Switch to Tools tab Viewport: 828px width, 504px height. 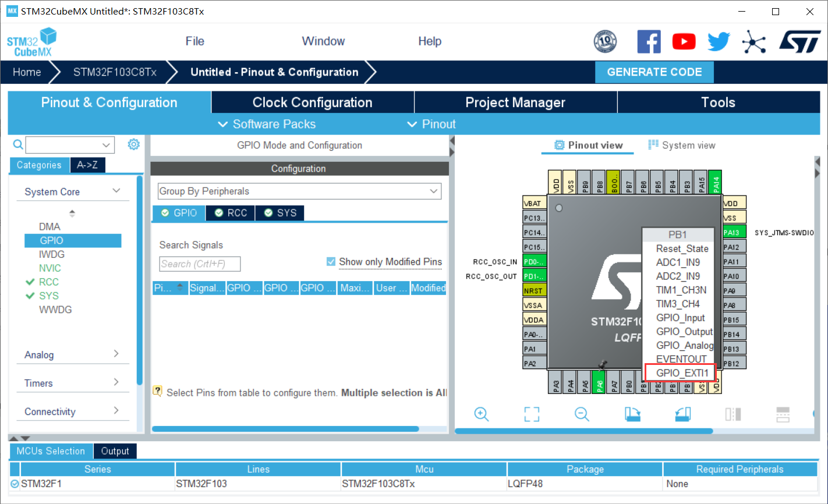719,102
